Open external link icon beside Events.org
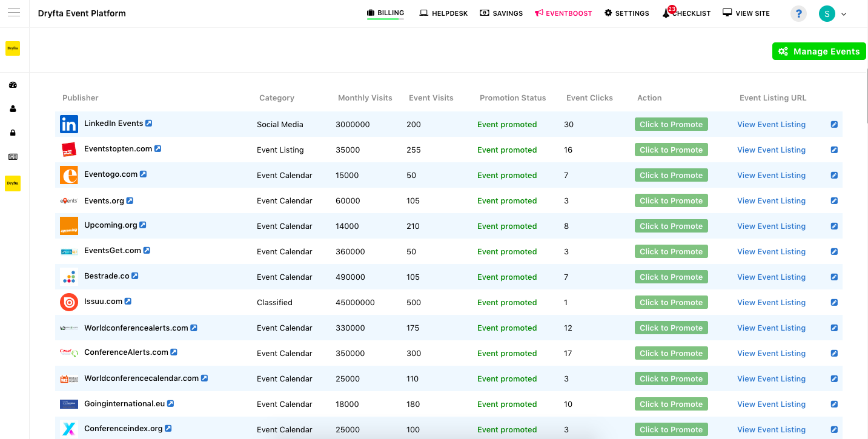 coord(130,200)
